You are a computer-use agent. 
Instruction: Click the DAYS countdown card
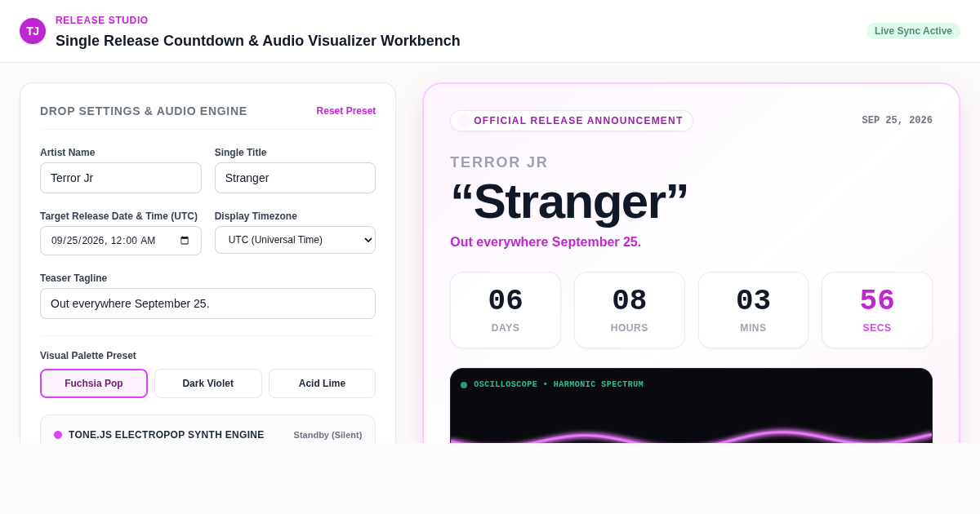506,310
